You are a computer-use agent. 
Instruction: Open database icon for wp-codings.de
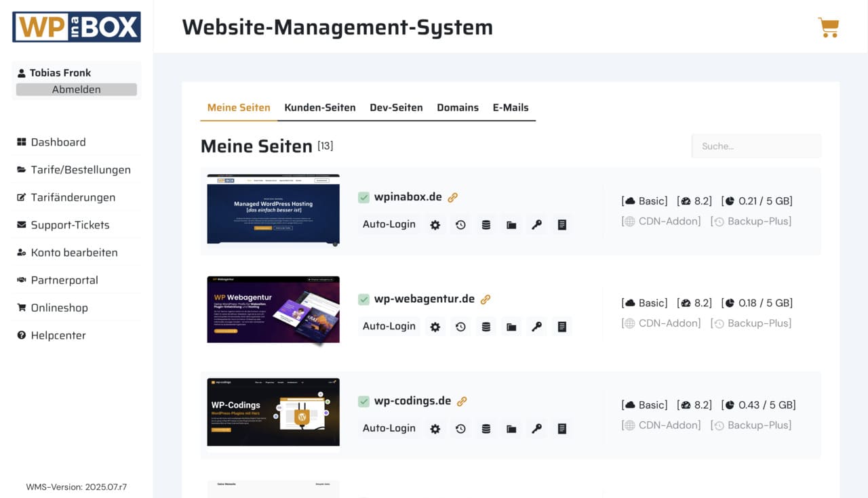pyautogui.click(x=486, y=429)
